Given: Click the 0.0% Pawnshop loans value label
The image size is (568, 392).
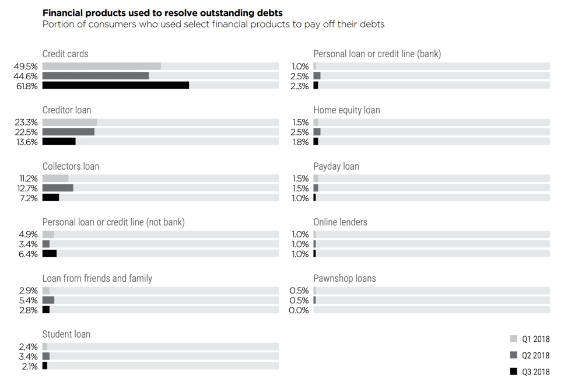Looking at the screenshot, I should point(299,310).
